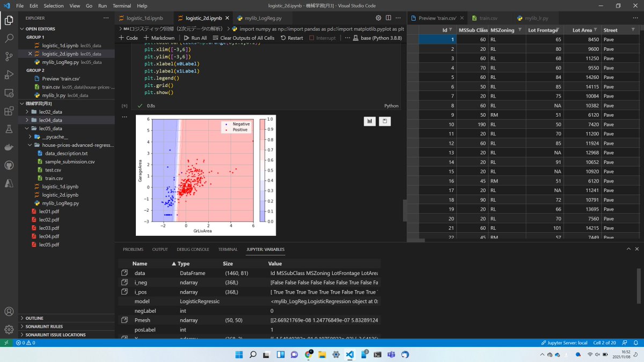Switch to logistic_1d.ipynb tab
Screen dimensions: 644x362
pyautogui.click(x=145, y=18)
